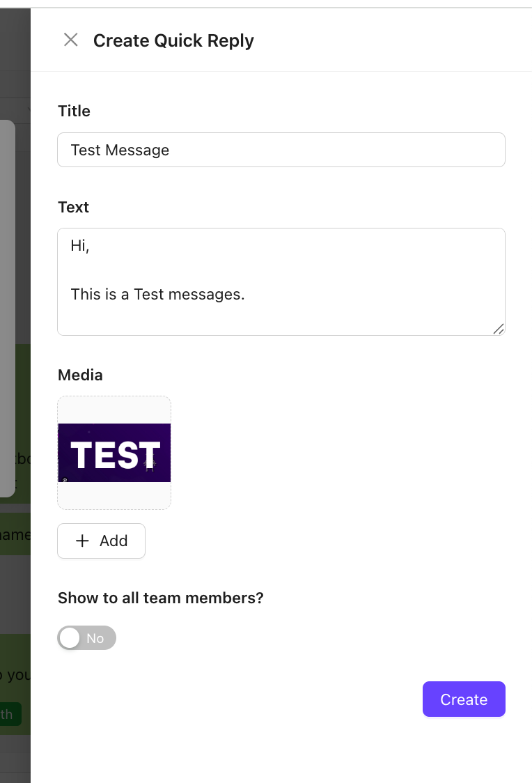Click the plus icon inside the Add button
Viewport: 532px width, 783px height.
(x=82, y=541)
